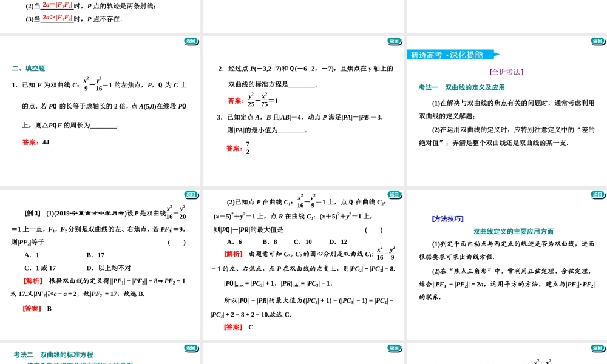
Task: Click the 返回 button on the 例1 slide
Action: click(x=191, y=195)
